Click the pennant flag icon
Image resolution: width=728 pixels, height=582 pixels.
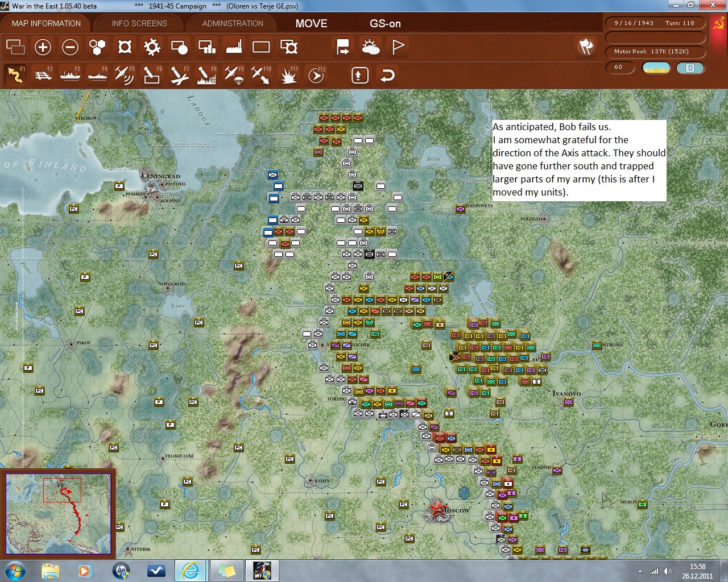point(398,47)
